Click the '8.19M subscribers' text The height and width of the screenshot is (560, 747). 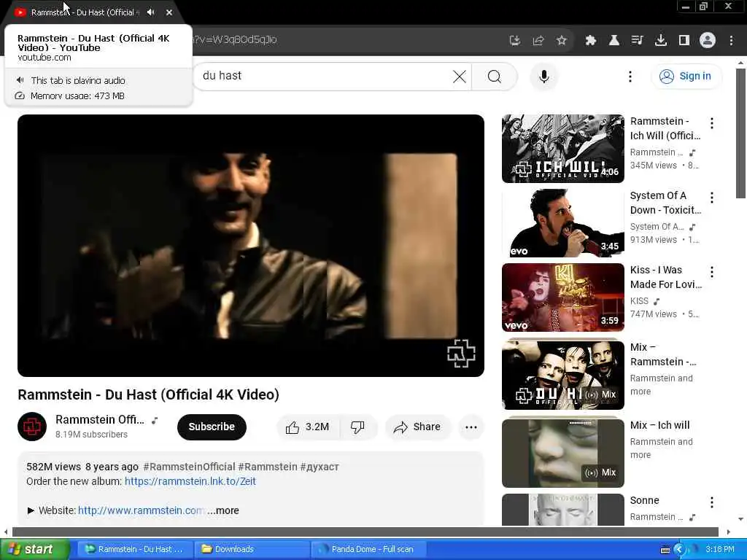[91, 435]
